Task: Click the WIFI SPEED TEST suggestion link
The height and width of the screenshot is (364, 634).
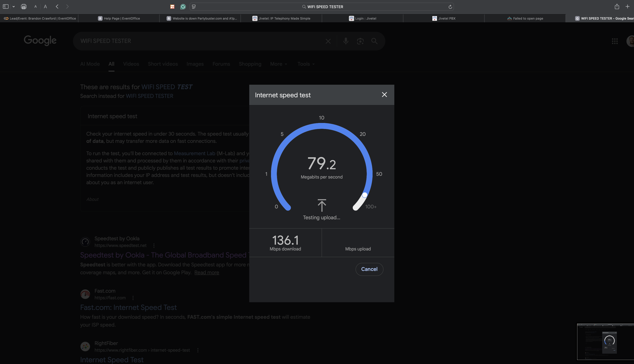Action: 167,87
